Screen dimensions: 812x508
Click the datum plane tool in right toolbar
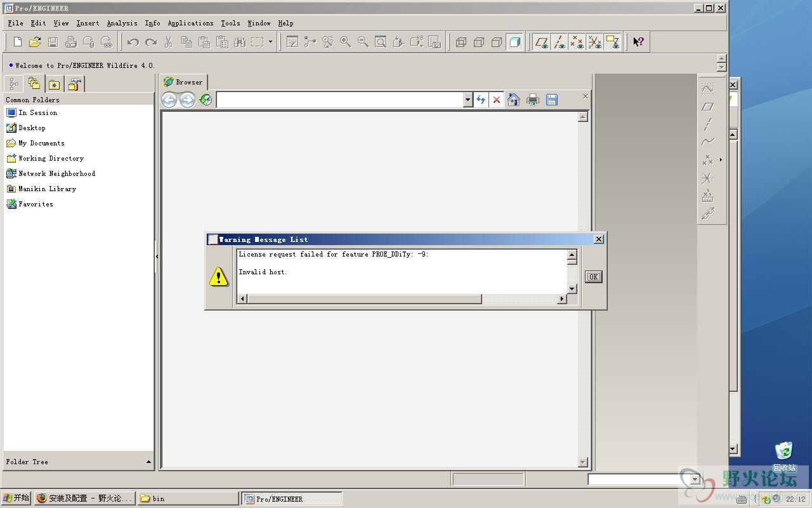708,107
